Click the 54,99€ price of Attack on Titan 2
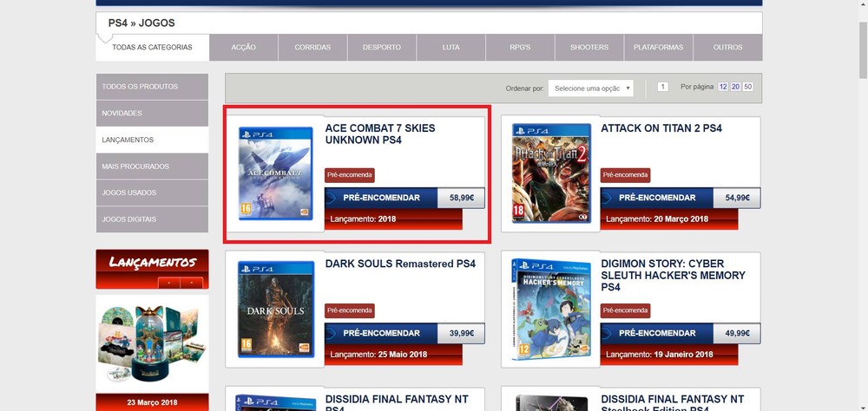This screenshot has width=868, height=411. 737,198
